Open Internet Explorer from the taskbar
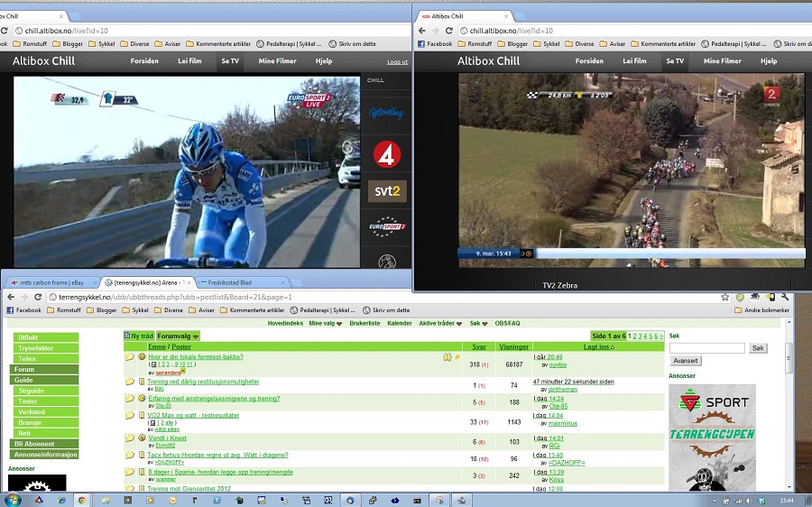Image resolution: width=812 pixels, height=507 pixels. 61,501
